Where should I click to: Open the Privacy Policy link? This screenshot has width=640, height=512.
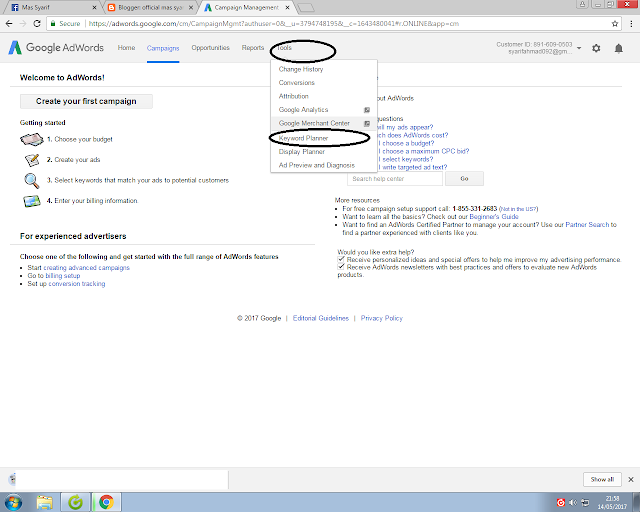point(382,318)
